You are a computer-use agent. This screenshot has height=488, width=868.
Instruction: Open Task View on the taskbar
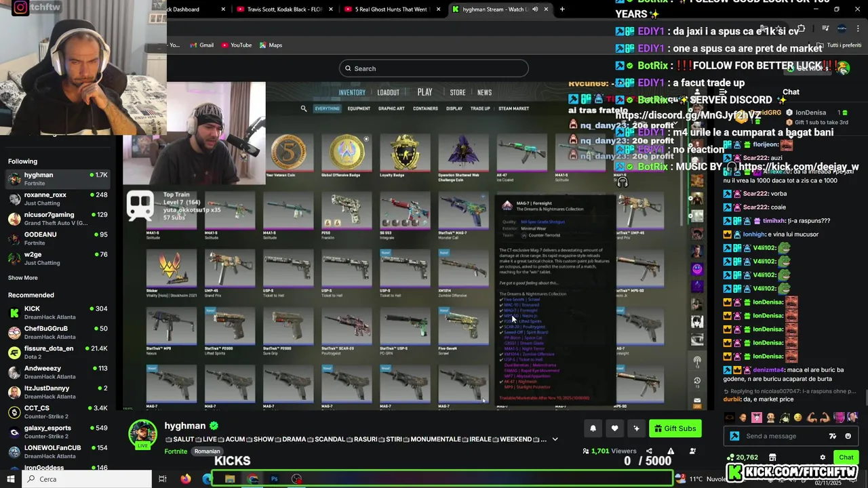click(163, 479)
